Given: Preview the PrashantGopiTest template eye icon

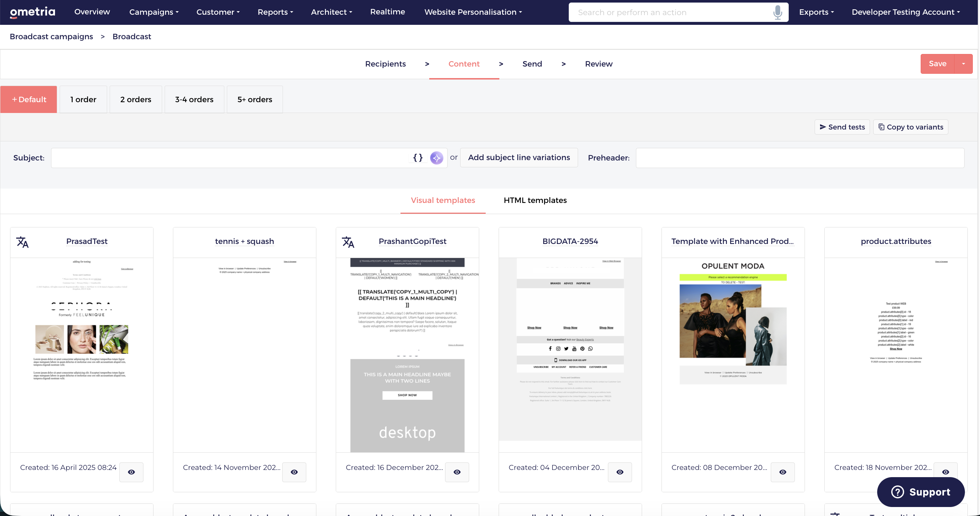Looking at the screenshot, I should tap(457, 472).
